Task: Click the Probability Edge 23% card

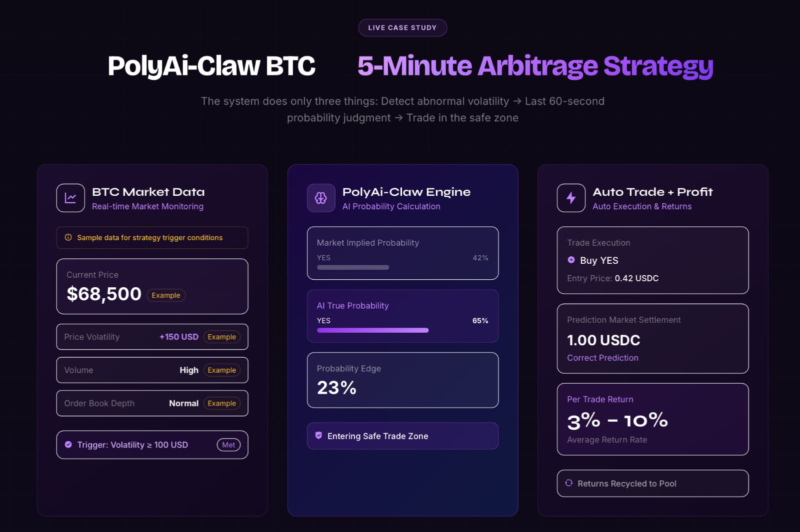Action: pyautogui.click(x=402, y=380)
